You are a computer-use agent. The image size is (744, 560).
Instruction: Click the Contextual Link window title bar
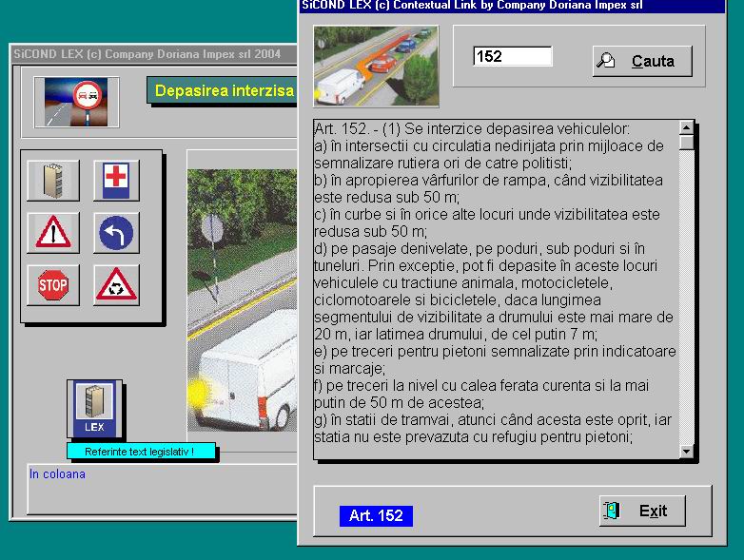(x=513, y=6)
